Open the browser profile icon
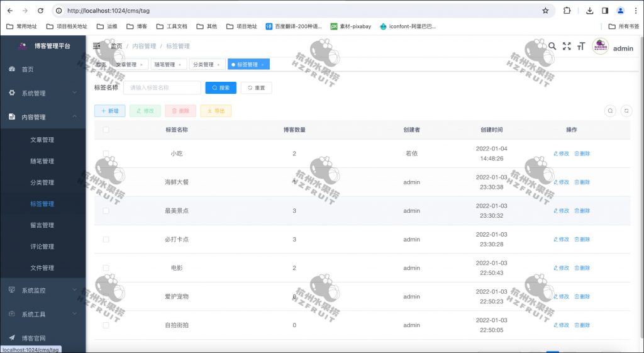This screenshot has height=353, width=644. click(621, 11)
